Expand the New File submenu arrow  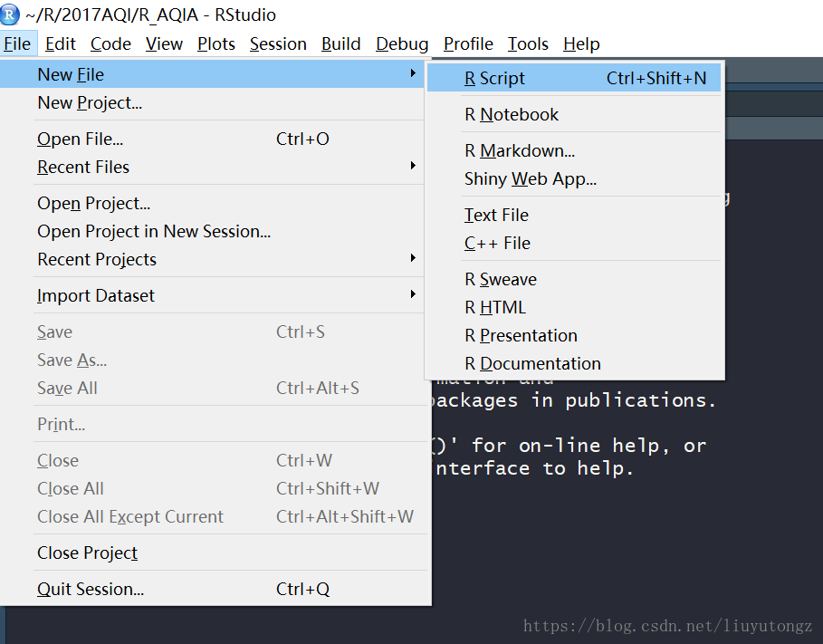click(413, 73)
